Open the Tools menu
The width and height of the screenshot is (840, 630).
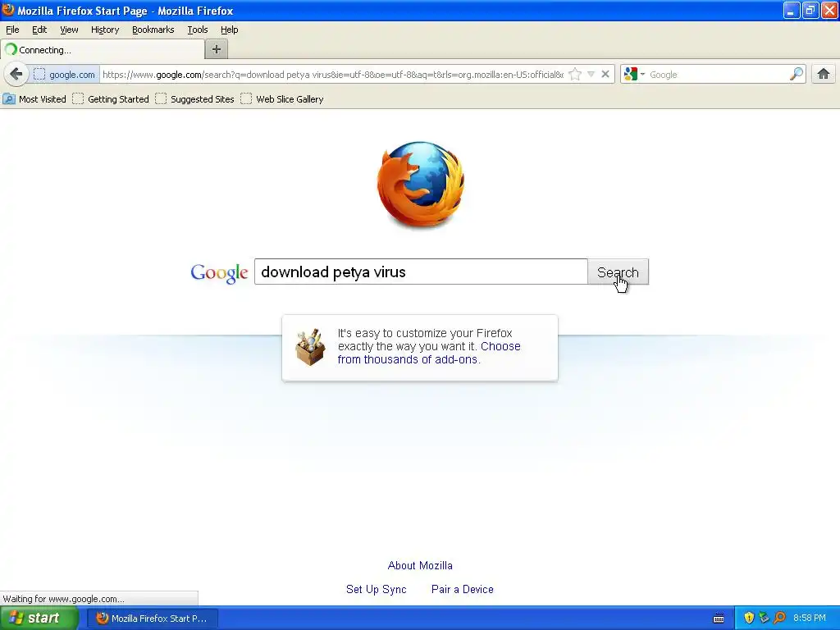tap(197, 30)
